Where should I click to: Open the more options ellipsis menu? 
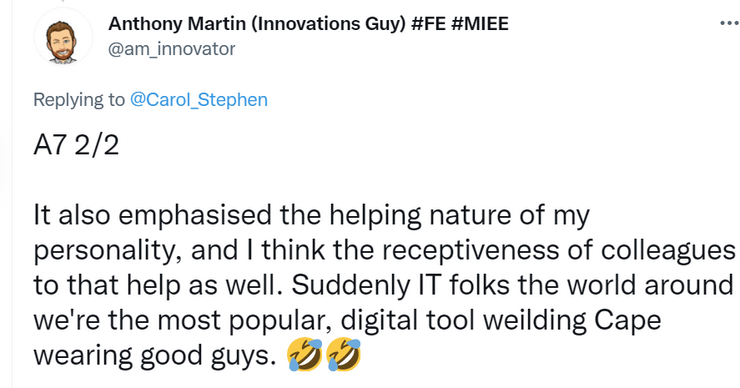pos(730,23)
